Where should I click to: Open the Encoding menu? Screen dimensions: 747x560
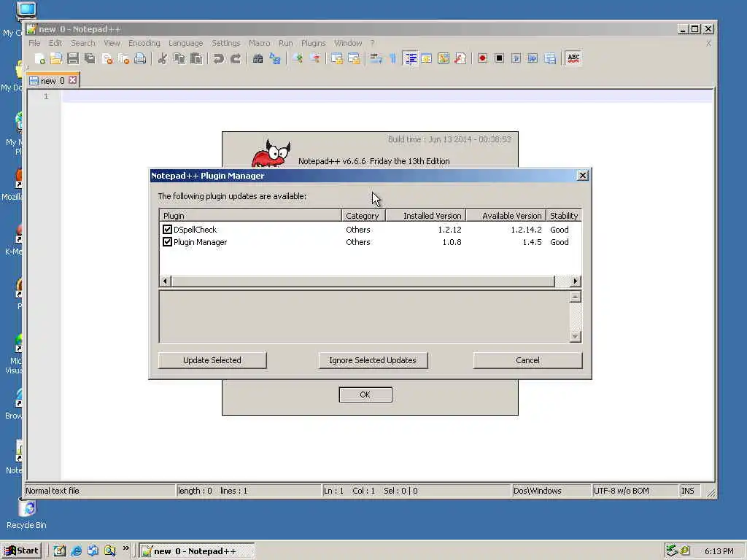pos(144,43)
